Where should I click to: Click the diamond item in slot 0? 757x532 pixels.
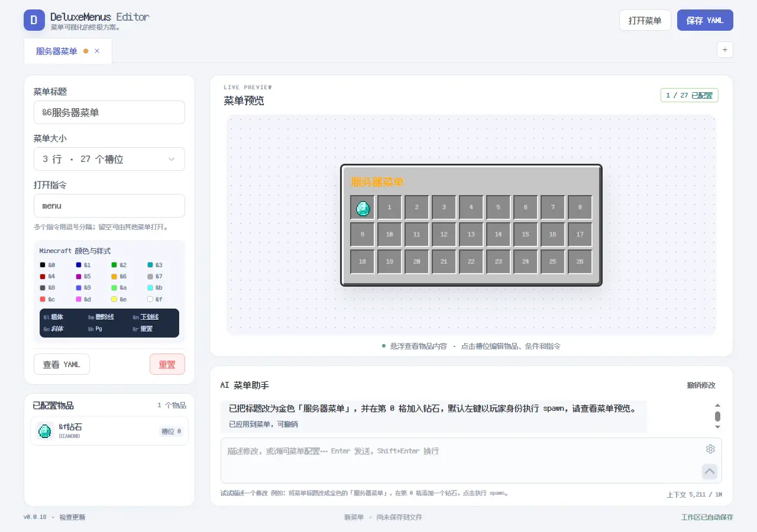[x=362, y=207]
